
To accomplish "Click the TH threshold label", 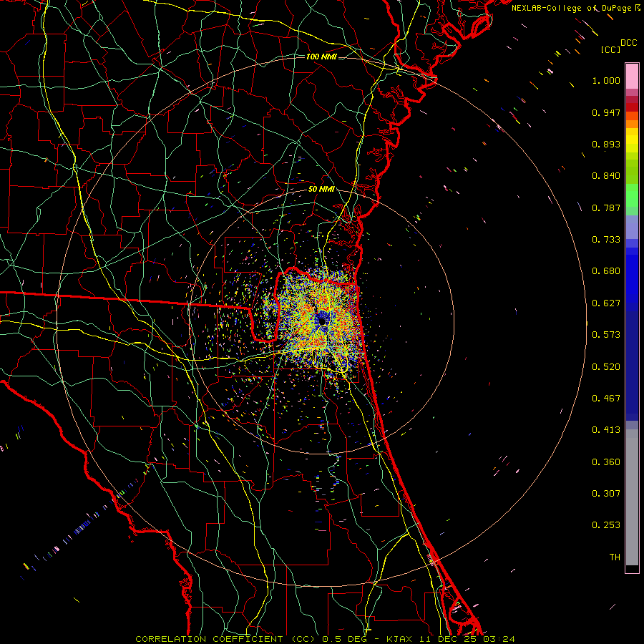I will point(615,557).
